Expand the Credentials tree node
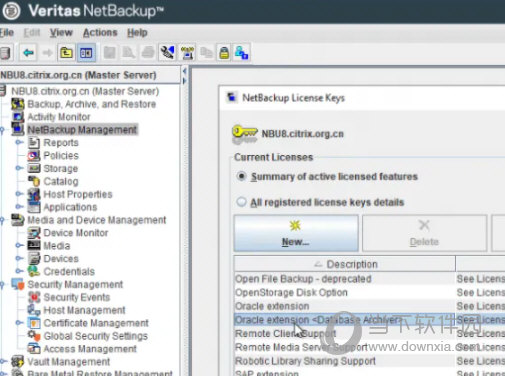 pyautogui.click(x=19, y=271)
